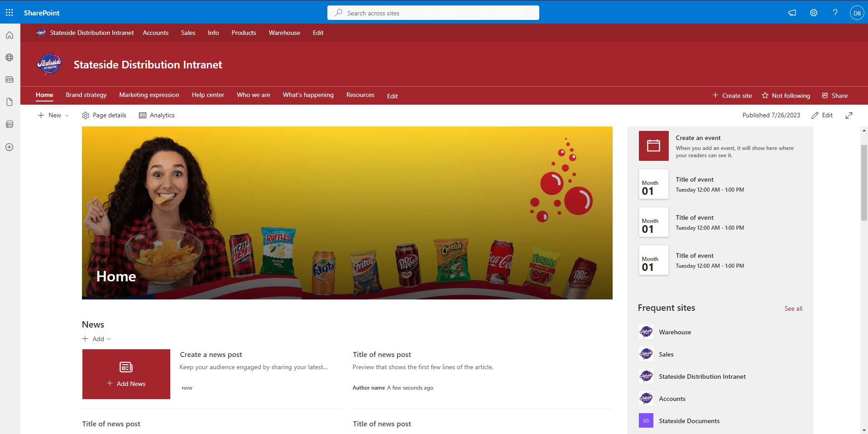Click the Search across sites field
The image size is (868, 434).
[x=433, y=13]
